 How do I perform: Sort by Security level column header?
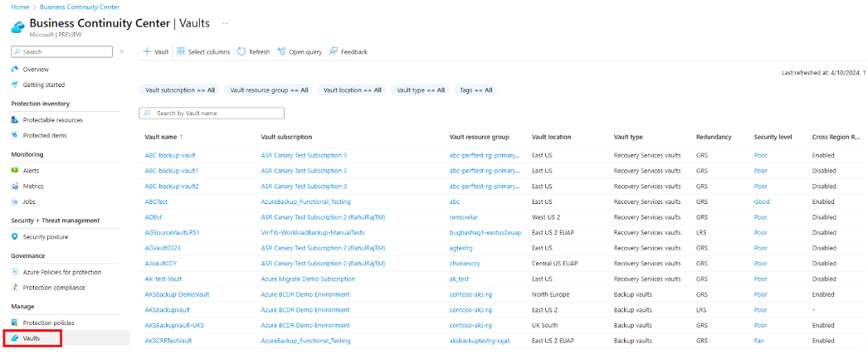tap(773, 137)
